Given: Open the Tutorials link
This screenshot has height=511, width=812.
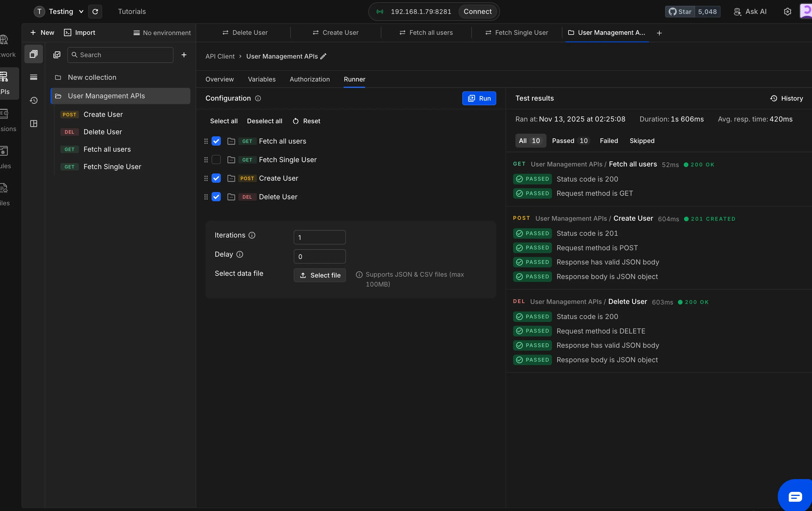Looking at the screenshot, I should [x=132, y=12].
